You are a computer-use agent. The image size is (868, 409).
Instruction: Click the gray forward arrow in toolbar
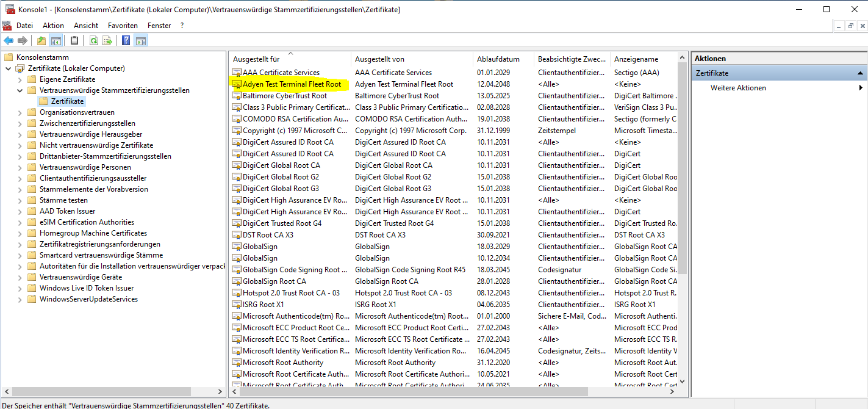pyautogui.click(x=23, y=41)
